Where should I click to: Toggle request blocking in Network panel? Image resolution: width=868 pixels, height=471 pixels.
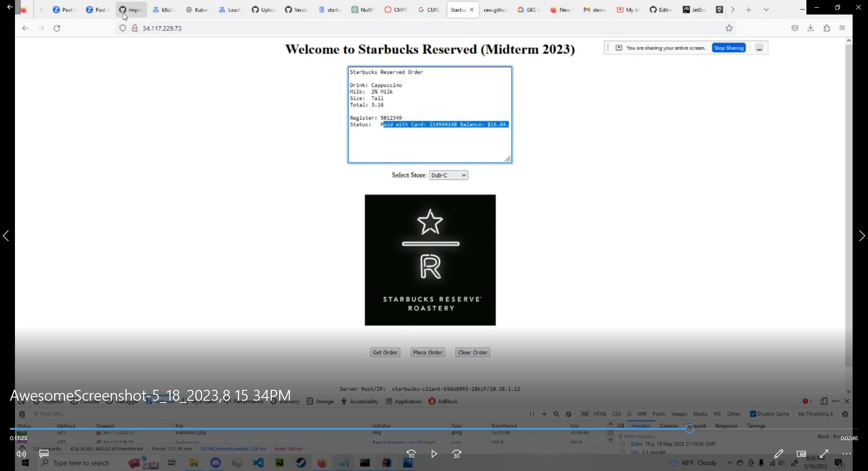click(568, 414)
